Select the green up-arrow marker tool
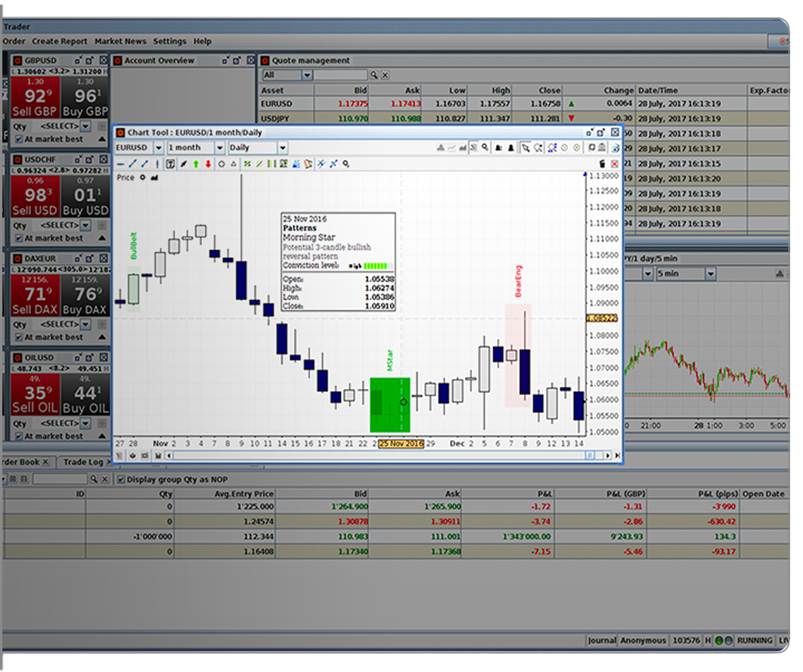 (195, 163)
